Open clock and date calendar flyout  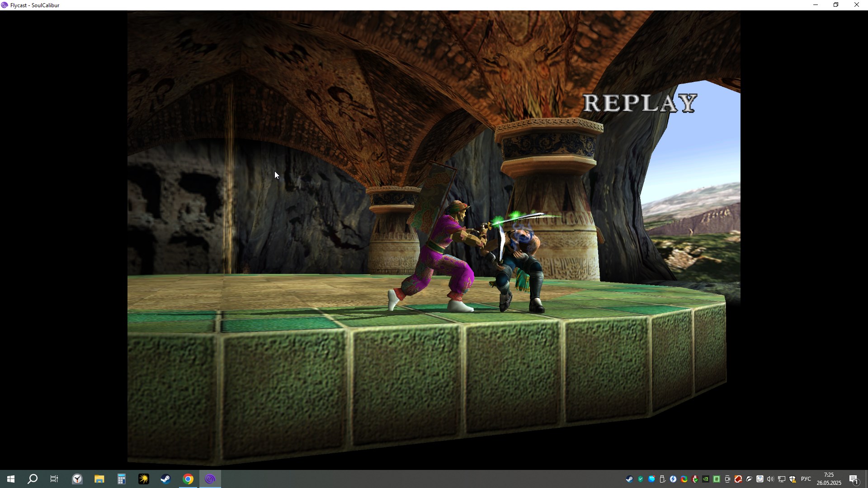pos(829,479)
